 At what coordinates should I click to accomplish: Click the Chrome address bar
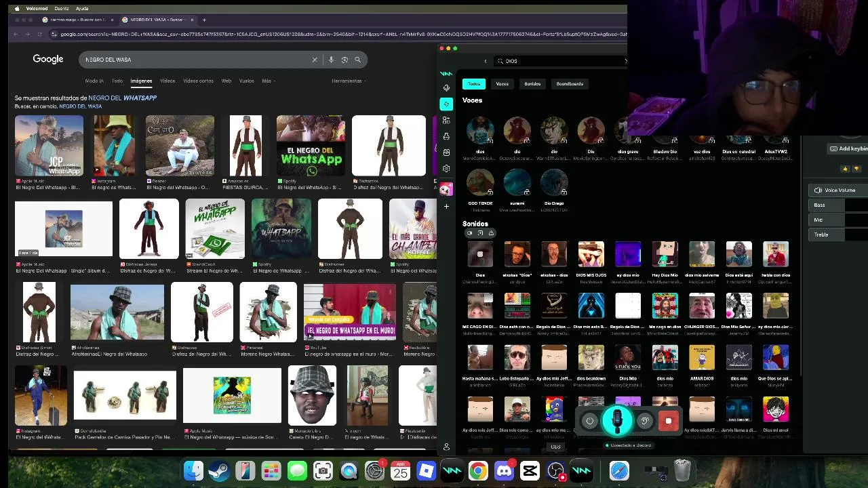[339, 34]
